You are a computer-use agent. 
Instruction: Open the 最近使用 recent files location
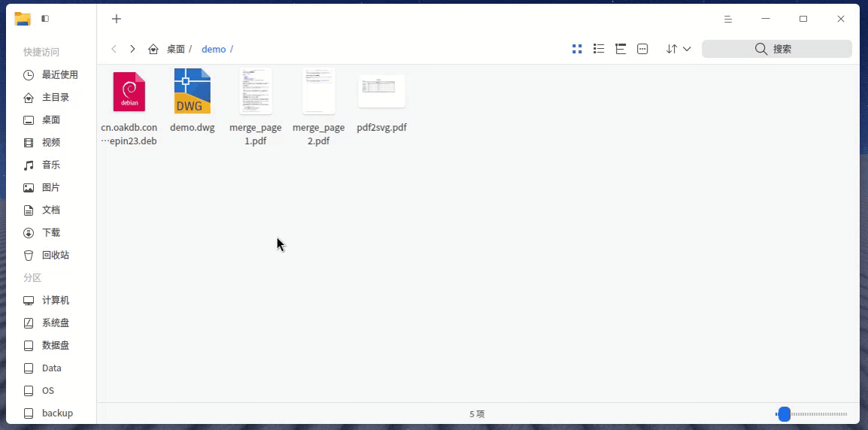50,74
